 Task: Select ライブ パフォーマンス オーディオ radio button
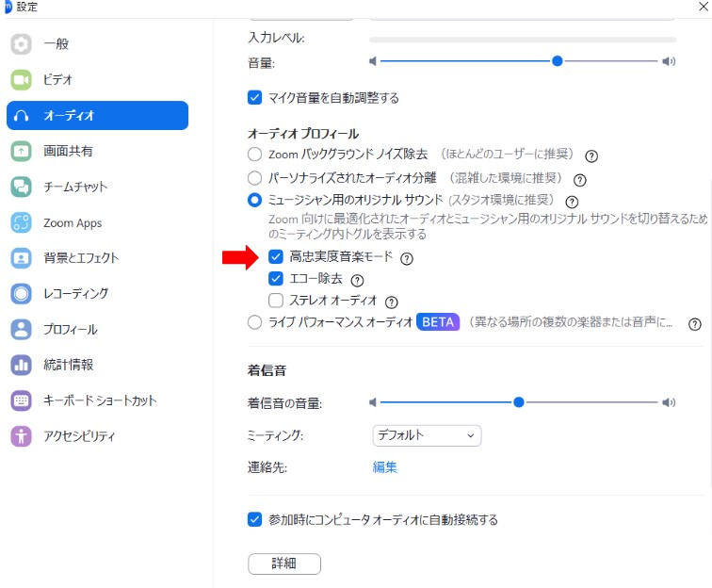(254, 322)
